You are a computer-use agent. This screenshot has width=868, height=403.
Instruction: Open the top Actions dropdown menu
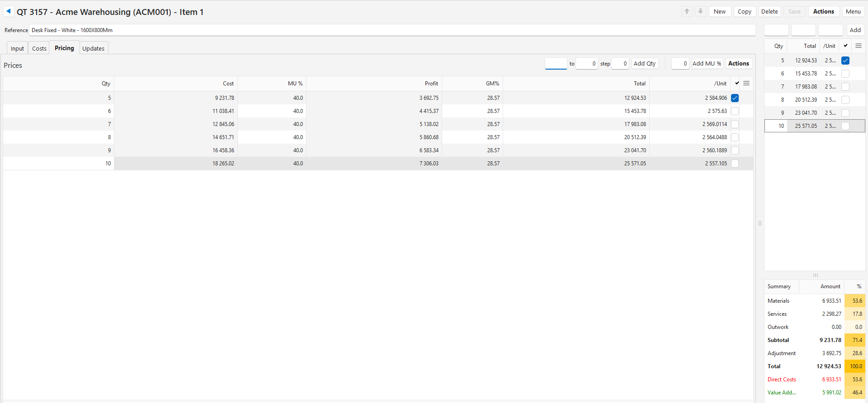(823, 12)
